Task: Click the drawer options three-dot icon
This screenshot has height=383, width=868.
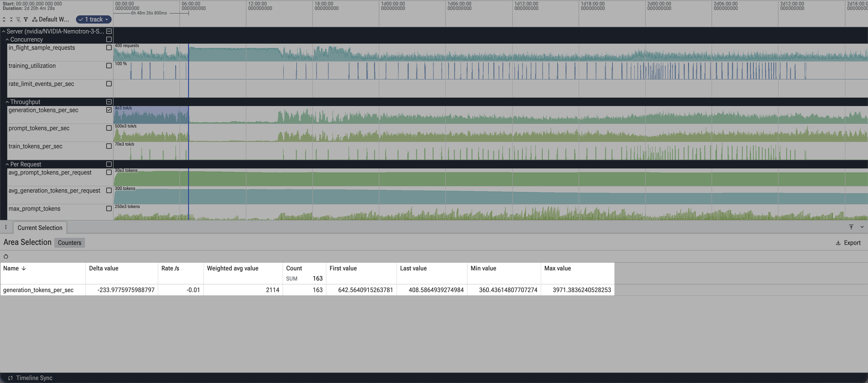Action: [6, 227]
